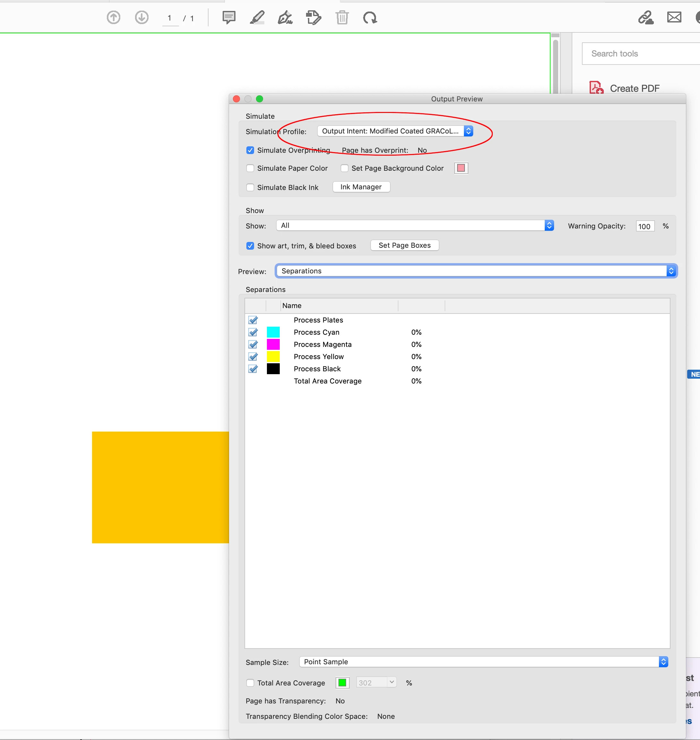Toggle the Process Cyan separation checkbox

point(253,332)
